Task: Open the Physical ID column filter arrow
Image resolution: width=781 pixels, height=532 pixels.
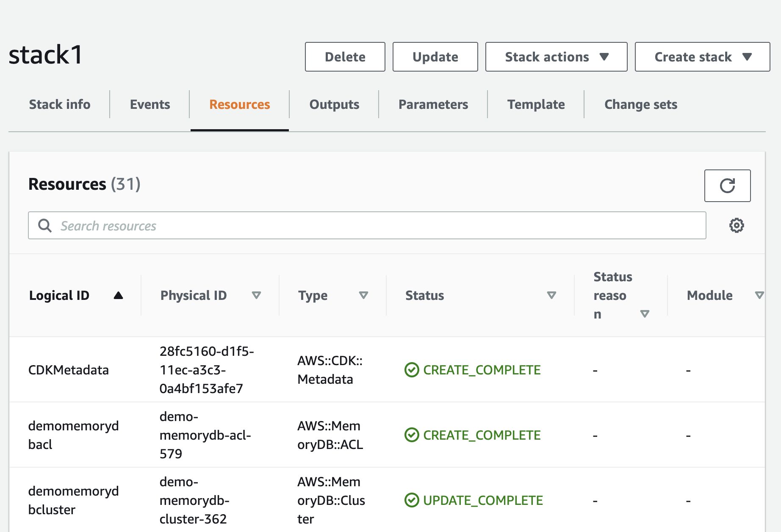Action: click(257, 295)
